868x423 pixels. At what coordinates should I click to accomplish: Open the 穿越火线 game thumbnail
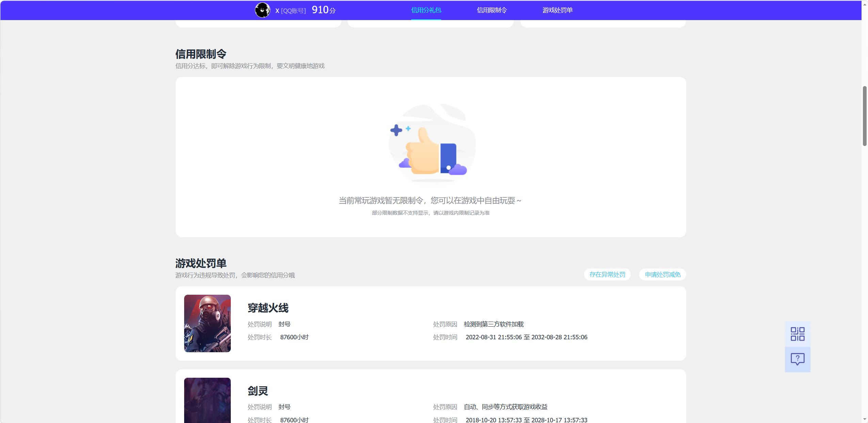point(207,323)
